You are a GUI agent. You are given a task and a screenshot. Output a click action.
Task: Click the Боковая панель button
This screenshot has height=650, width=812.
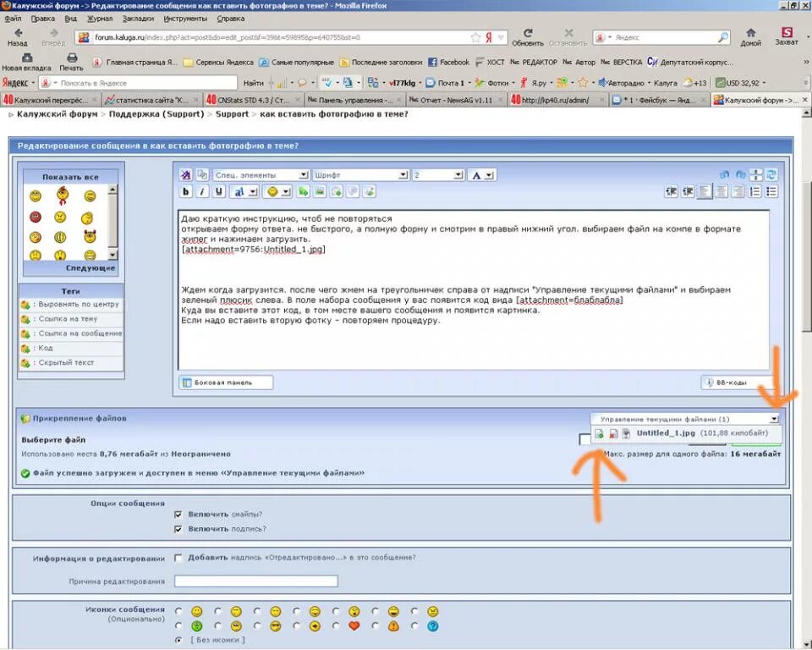[226, 383]
